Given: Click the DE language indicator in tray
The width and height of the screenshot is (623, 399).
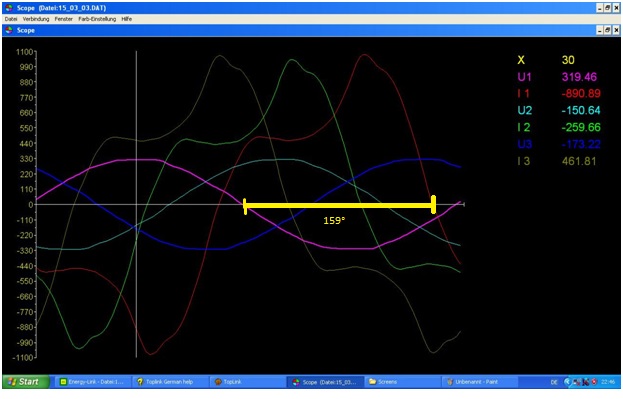Looking at the screenshot, I should [x=554, y=382].
